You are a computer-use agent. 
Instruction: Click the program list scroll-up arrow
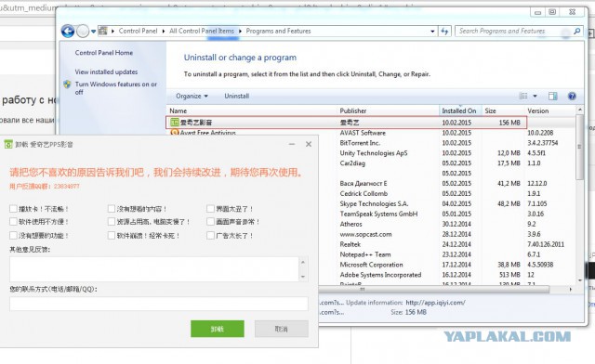pos(579,110)
